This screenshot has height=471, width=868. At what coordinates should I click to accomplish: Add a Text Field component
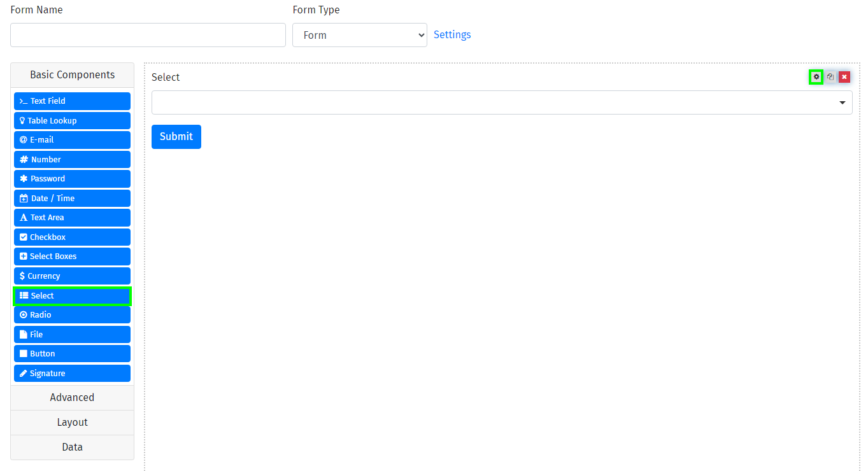(72, 101)
